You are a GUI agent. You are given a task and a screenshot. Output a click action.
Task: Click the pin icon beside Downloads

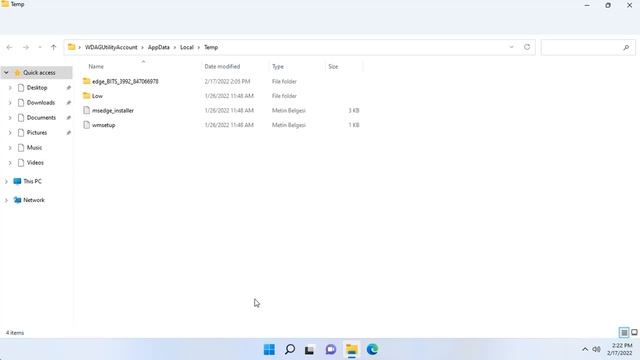69,103
